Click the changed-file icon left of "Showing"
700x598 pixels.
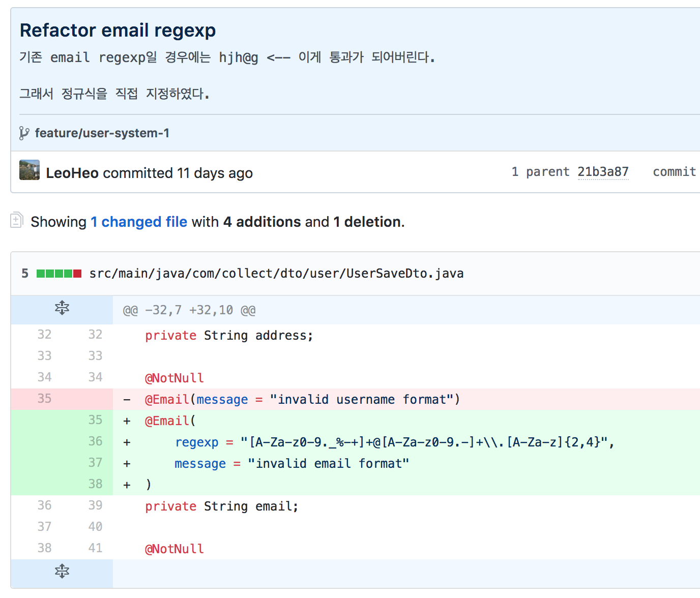[x=16, y=221]
